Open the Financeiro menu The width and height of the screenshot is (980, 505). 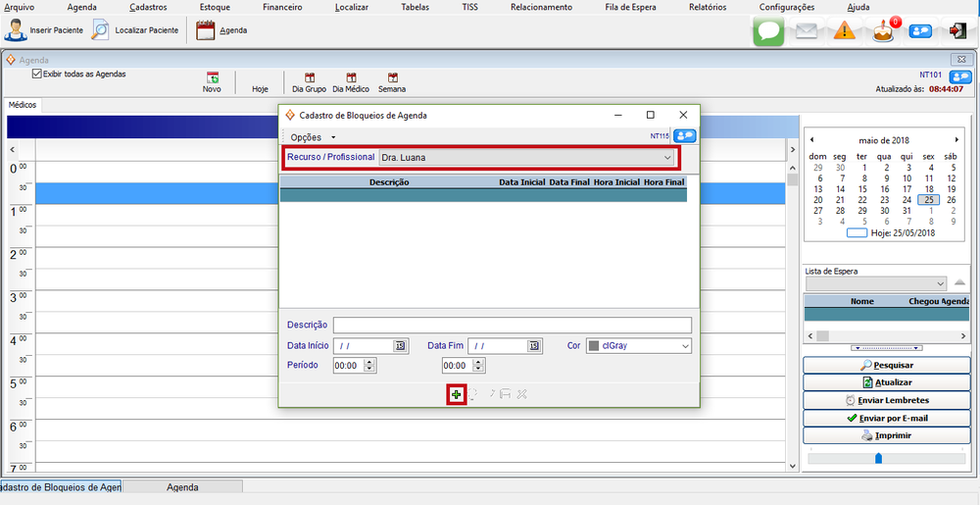[282, 7]
